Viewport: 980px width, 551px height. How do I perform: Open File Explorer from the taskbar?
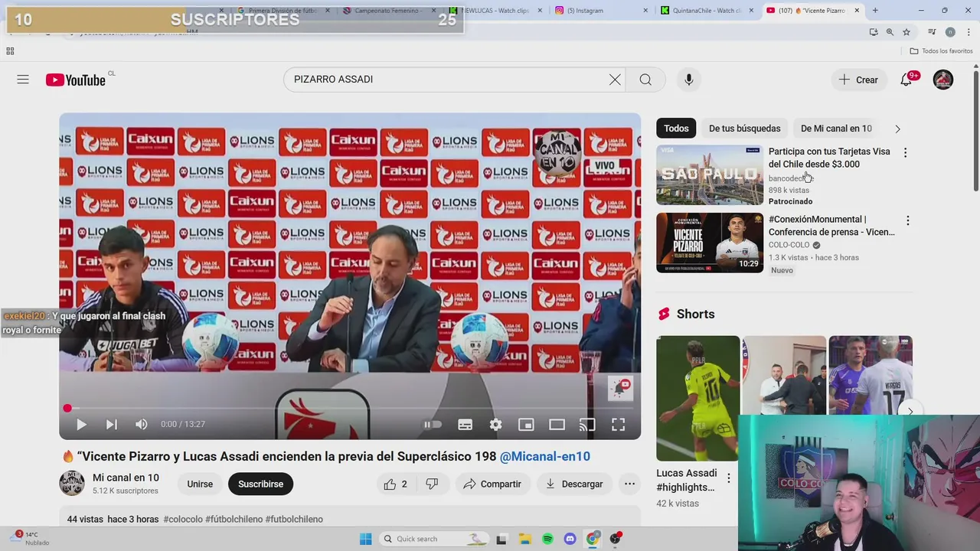(x=524, y=539)
